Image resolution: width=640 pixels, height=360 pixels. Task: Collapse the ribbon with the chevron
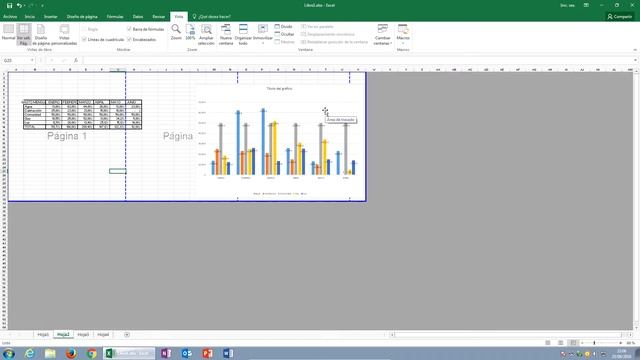(x=635, y=50)
